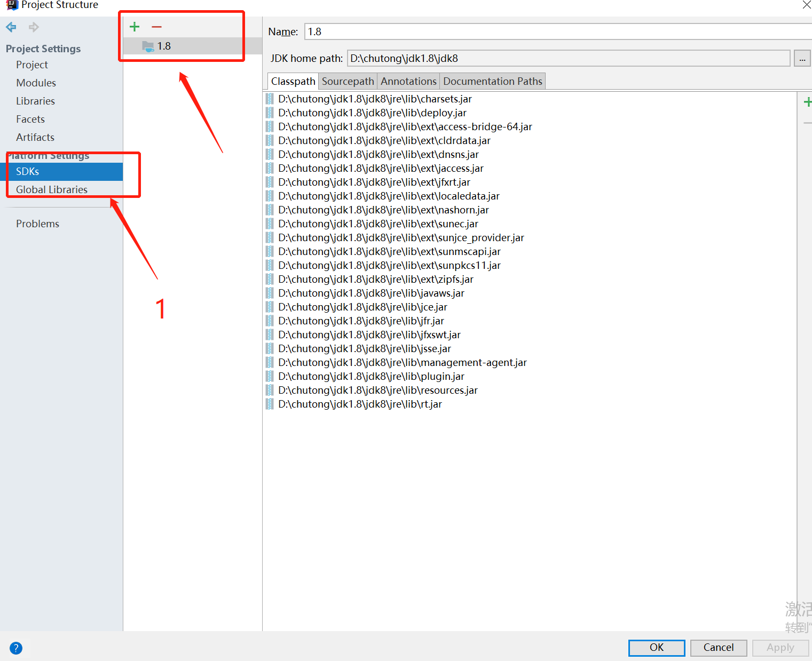
Task: Add a new SDK with the green plus icon
Action: pyautogui.click(x=134, y=26)
